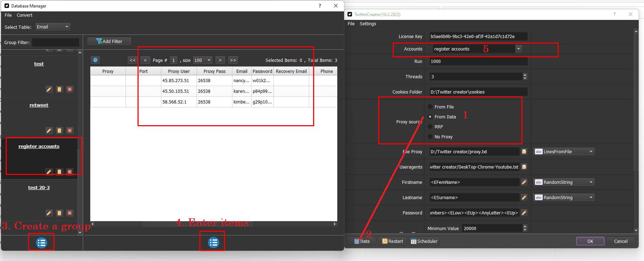This screenshot has width=644, height=261.
Task: Open page size 100 dropdown
Action: [203, 60]
